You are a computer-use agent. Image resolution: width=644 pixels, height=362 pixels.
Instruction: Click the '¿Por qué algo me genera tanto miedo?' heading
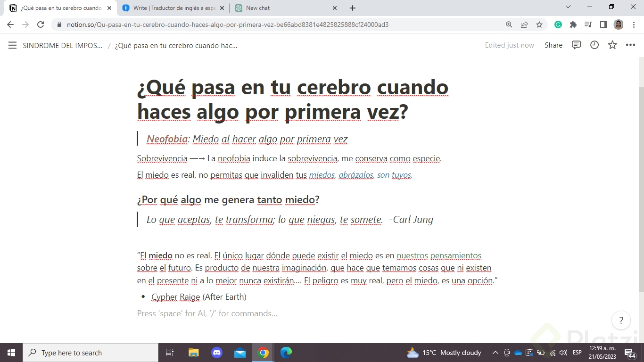[228, 199]
